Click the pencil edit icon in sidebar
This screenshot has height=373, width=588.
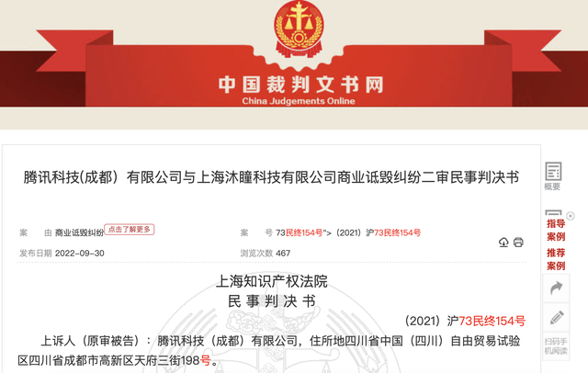(x=556, y=317)
